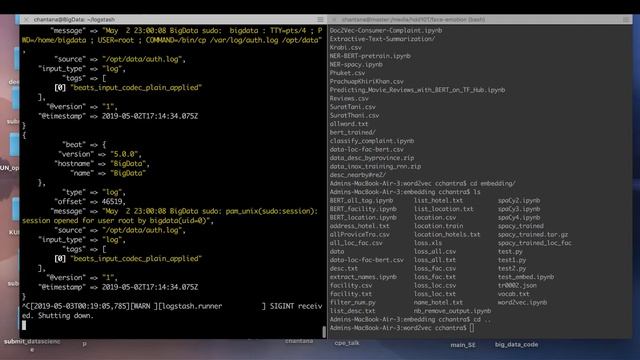
Task: Click the loss.xls file name
Action: coord(428,243)
